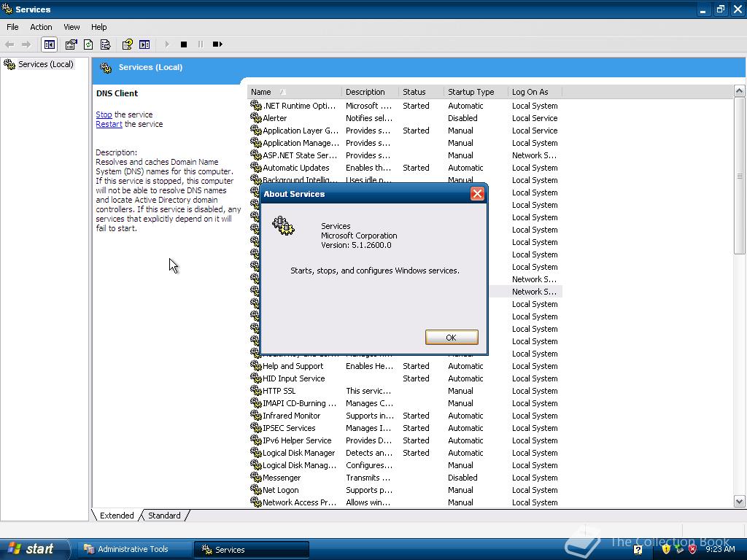Click the red shield tray icon
The height and width of the screenshot is (560, 747).
coord(693,549)
